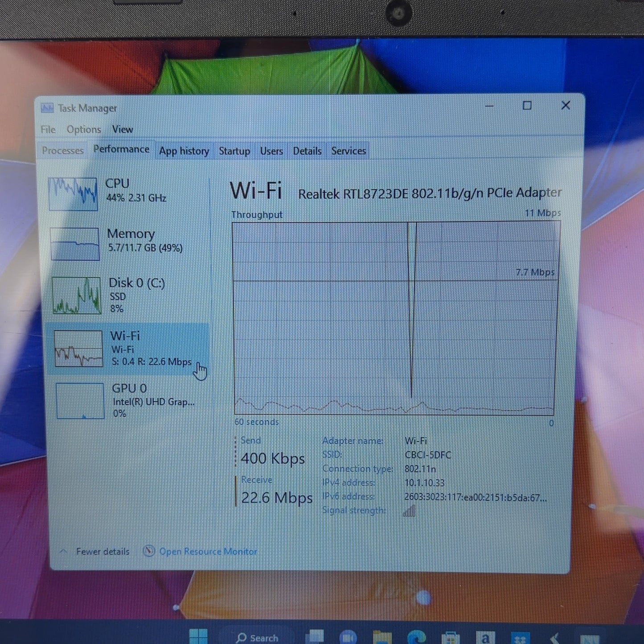Image resolution: width=644 pixels, height=644 pixels.
Task: Click the Task Manager title bar icon
Action: click(x=47, y=108)
